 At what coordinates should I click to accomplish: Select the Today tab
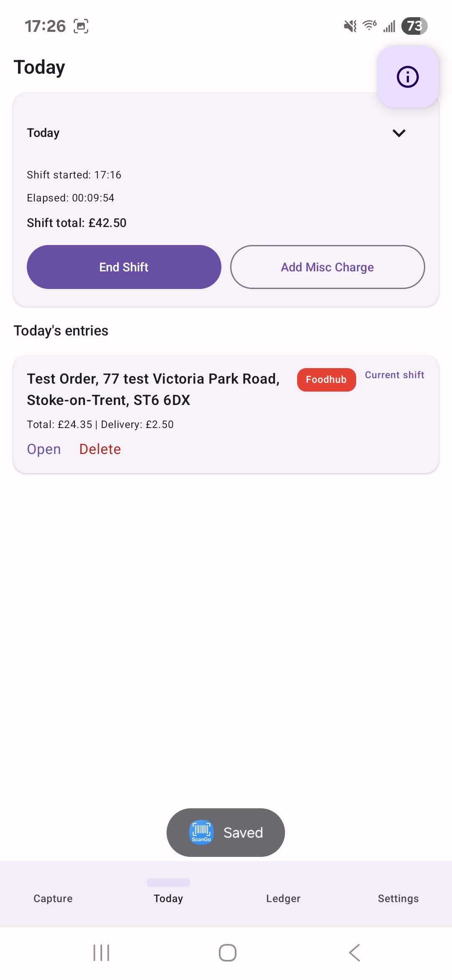tap(168, 898)
